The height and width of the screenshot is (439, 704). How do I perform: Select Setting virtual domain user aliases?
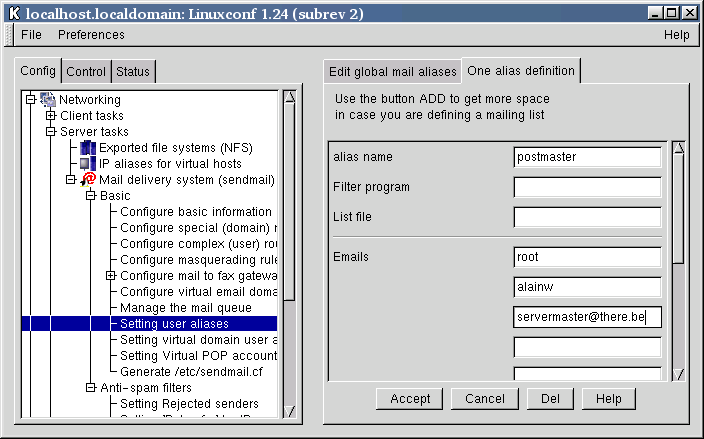pos(198,340)
